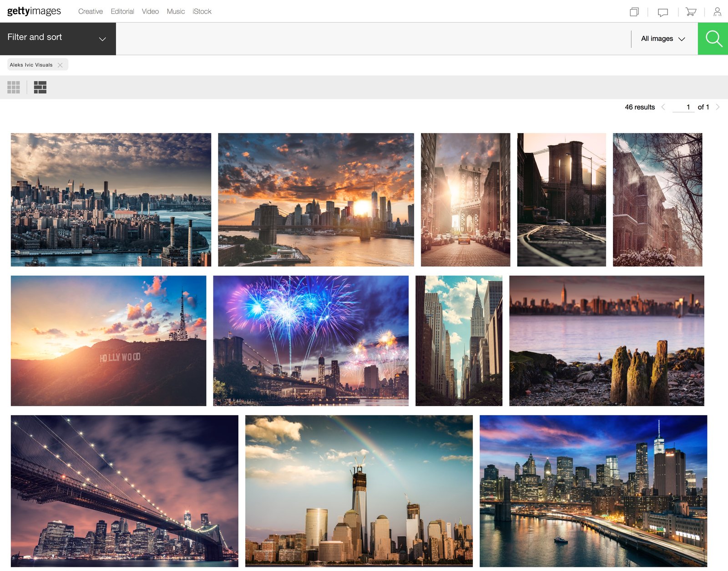Click the green search magnifier button

coord(713,39)
